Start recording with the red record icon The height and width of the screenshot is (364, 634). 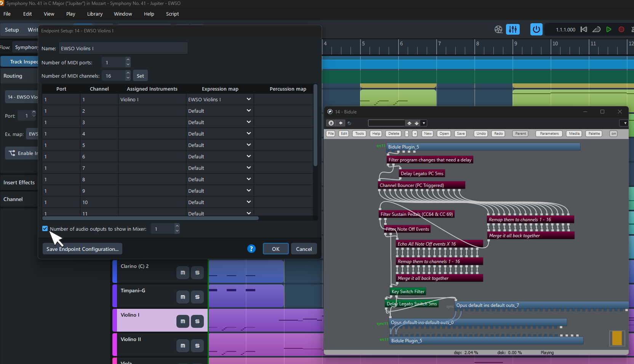[x=621, y=29]
